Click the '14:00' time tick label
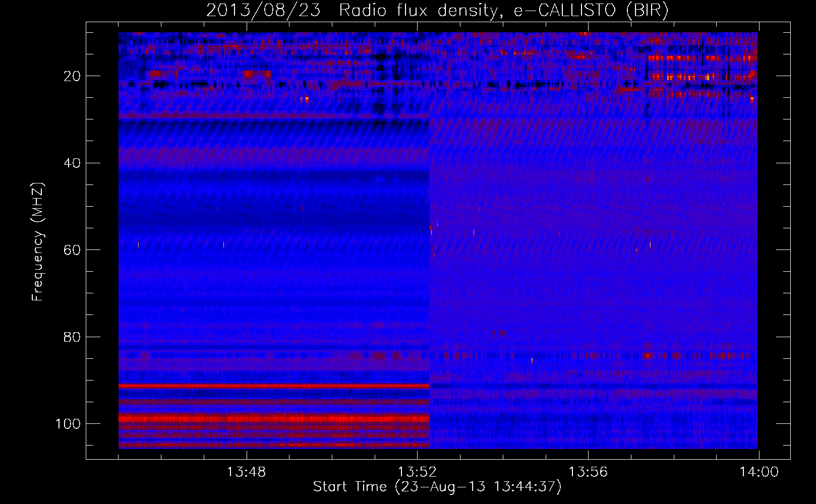816x504 pixels. (x=759, y=472)
